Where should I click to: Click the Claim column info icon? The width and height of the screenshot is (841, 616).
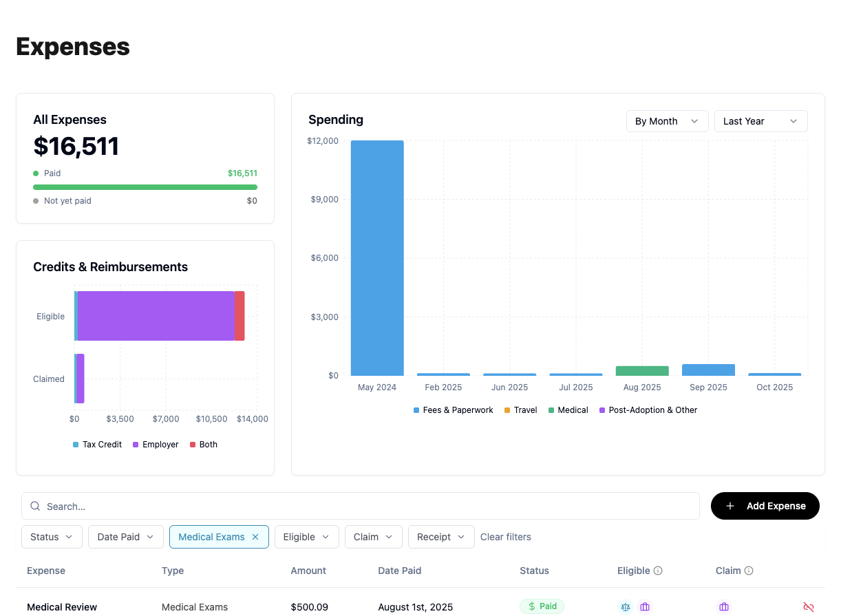click(x=749, y=571)
